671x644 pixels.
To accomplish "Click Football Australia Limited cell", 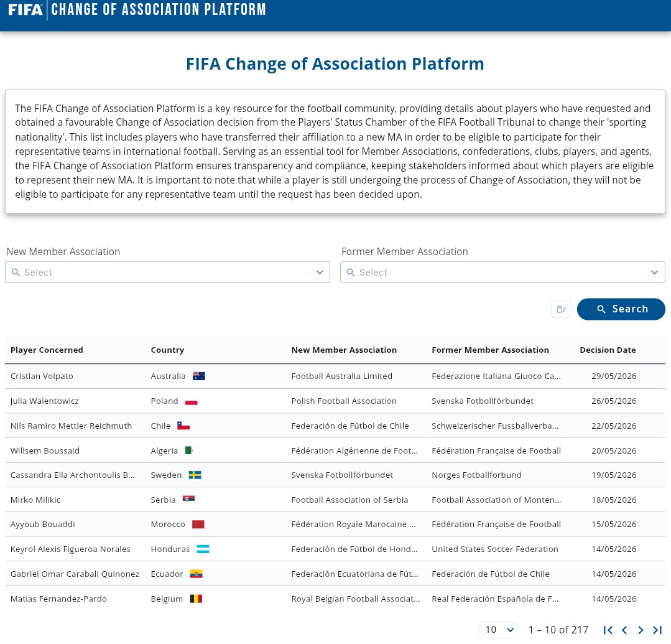I will point(341,376).
